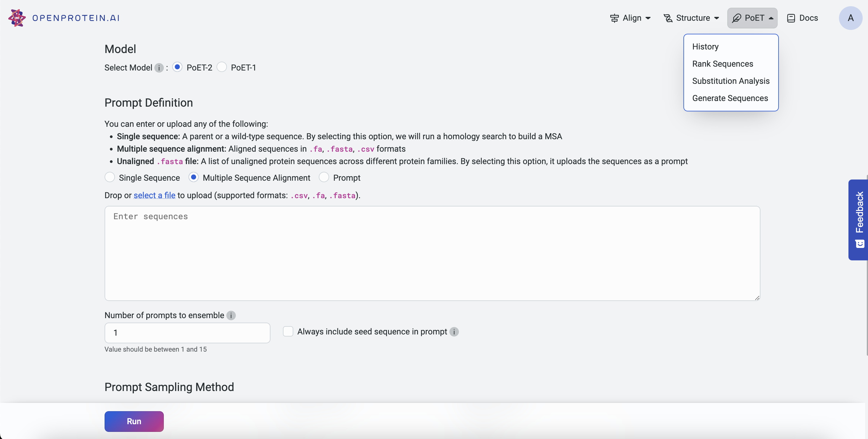Select the Single Sequence radio button

(x=110, y=178)
